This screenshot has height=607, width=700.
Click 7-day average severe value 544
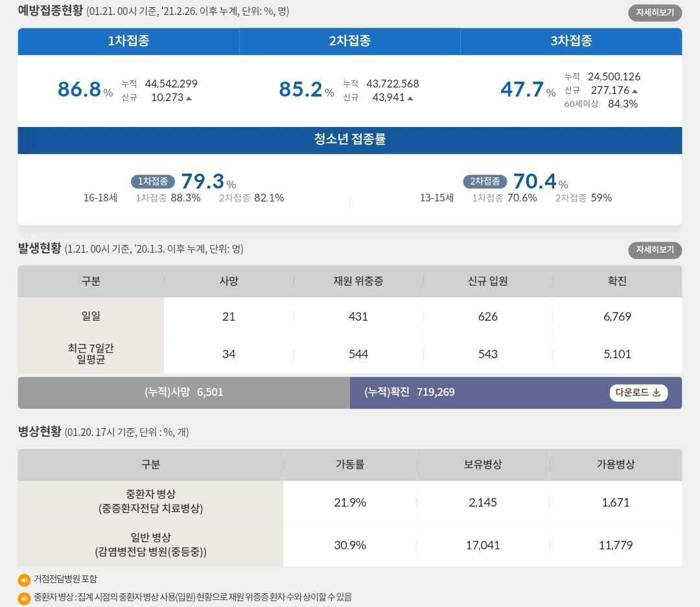(x=358, y=354)
